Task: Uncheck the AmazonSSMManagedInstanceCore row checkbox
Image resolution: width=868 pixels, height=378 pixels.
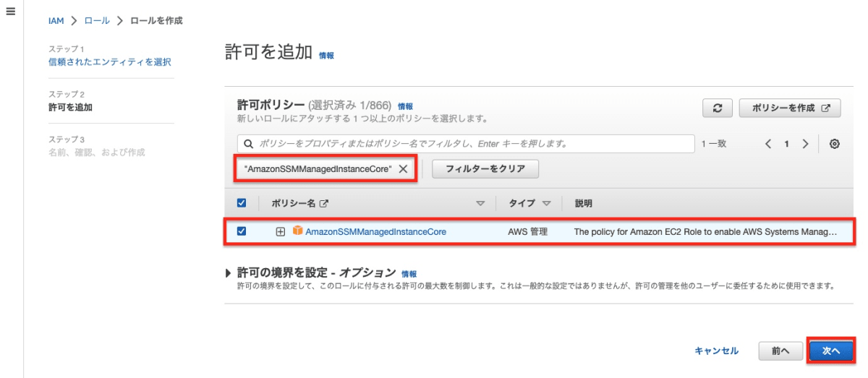Action: (x=242, y=231)
